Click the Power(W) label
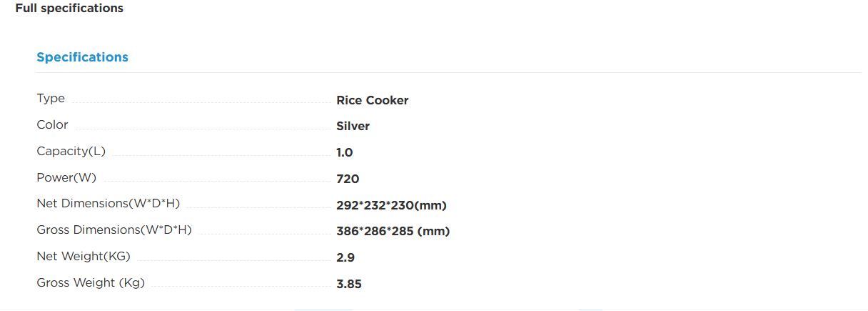Viewport: 868px width, 311px height. pyautogui.click(x=66, y=178)
